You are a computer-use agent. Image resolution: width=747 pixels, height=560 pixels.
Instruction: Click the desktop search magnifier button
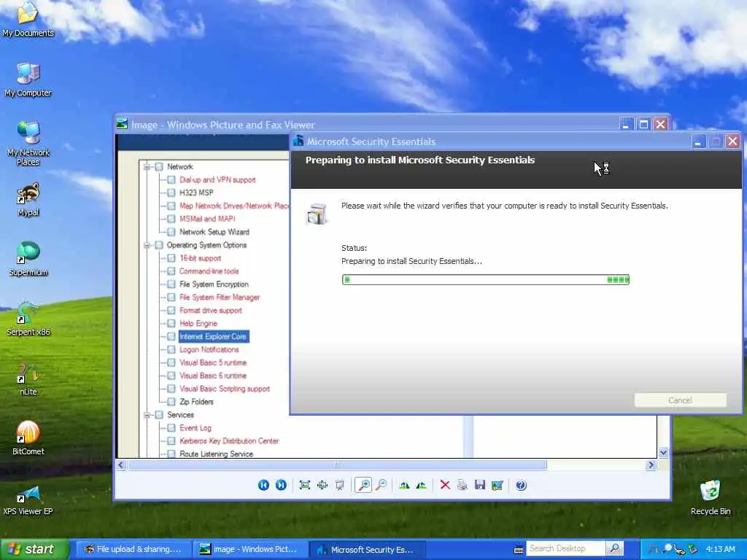point(614,548)
